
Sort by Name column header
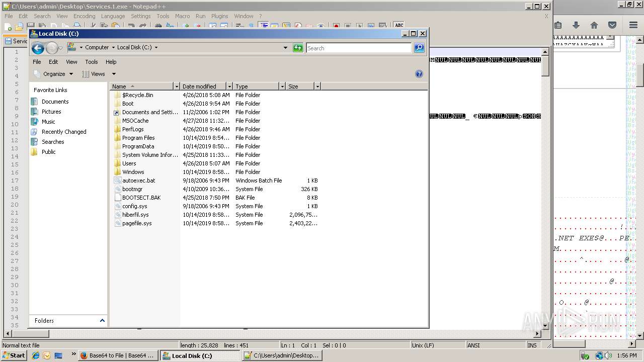[141, 86]
